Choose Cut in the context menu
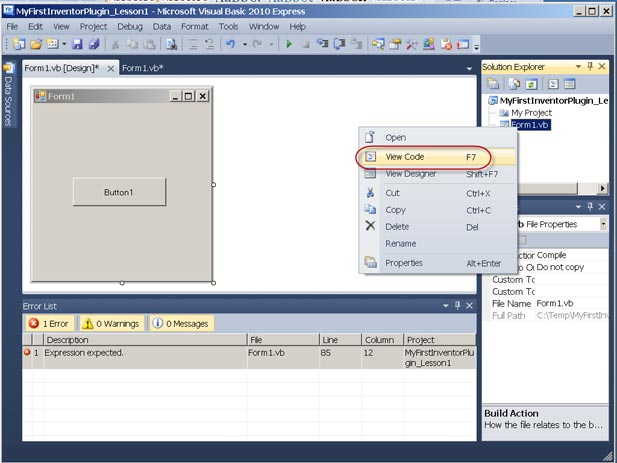This screenshot has width=617, height=463. (437, 193)
